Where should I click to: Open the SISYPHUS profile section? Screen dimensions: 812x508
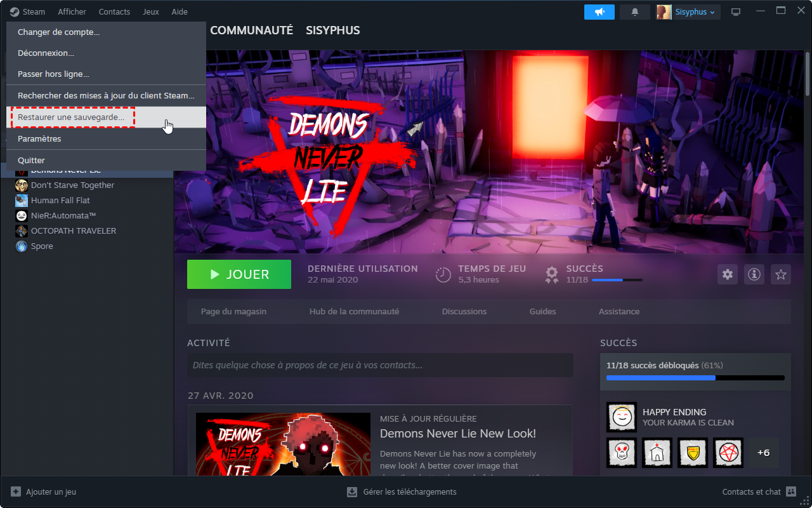(332, 30)
